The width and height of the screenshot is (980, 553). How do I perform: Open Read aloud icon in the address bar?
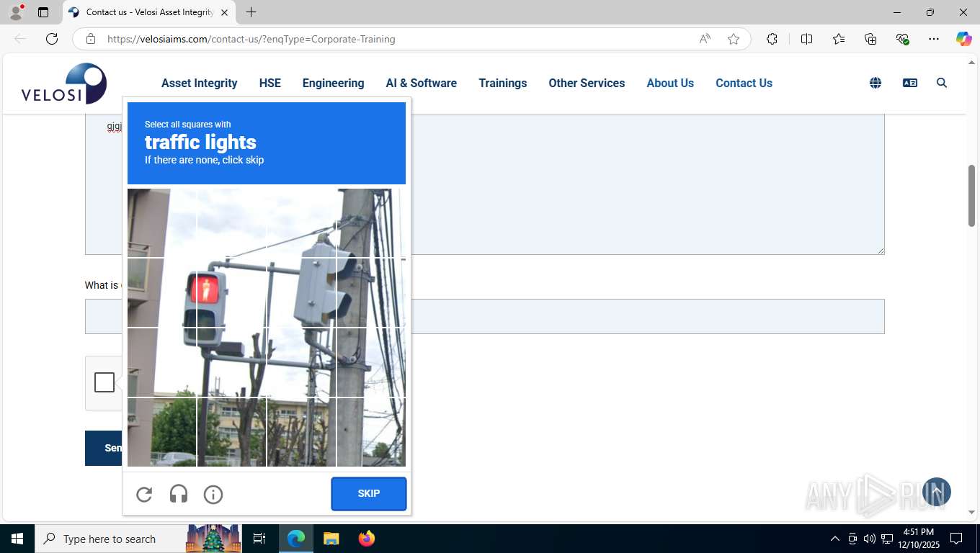pyautogui.click(x=705, y=39)
